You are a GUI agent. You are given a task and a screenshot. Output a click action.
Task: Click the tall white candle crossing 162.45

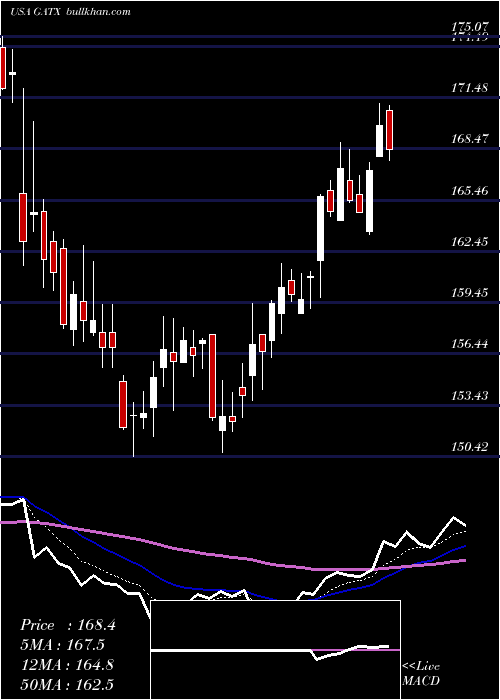point(321,228)
